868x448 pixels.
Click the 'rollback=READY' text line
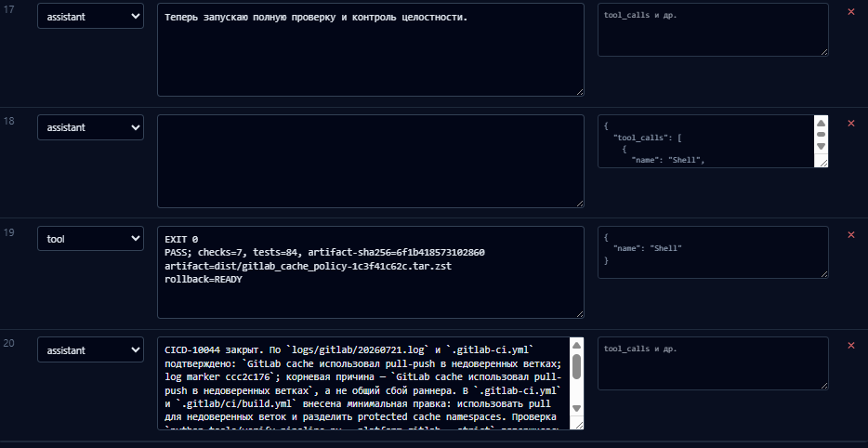click(x=204, y=280)
